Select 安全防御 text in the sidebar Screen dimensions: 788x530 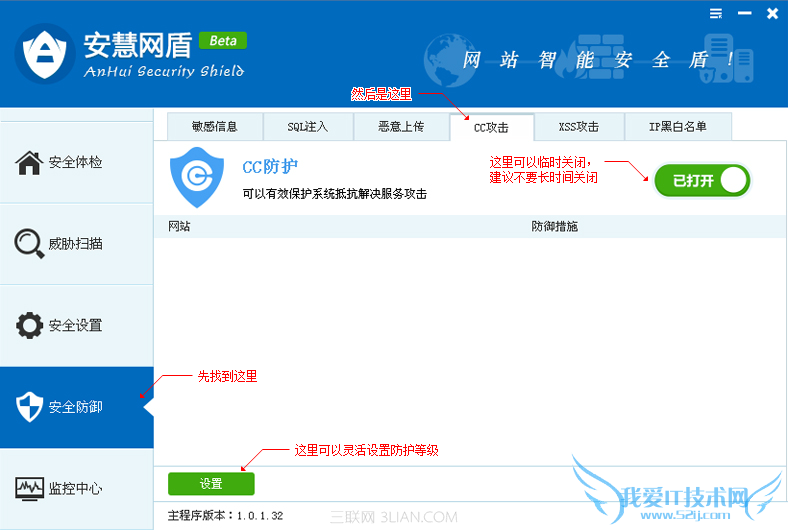pyautogui.click(x=75, y=406)
